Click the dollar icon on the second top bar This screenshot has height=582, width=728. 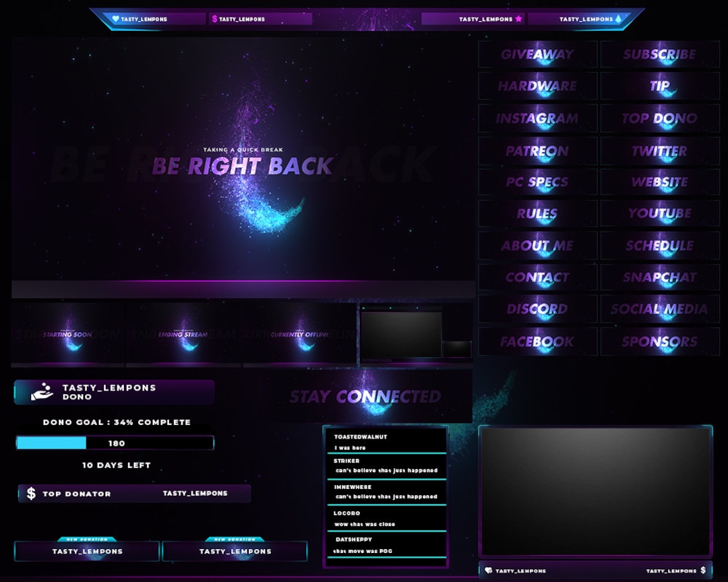(214, 18)
